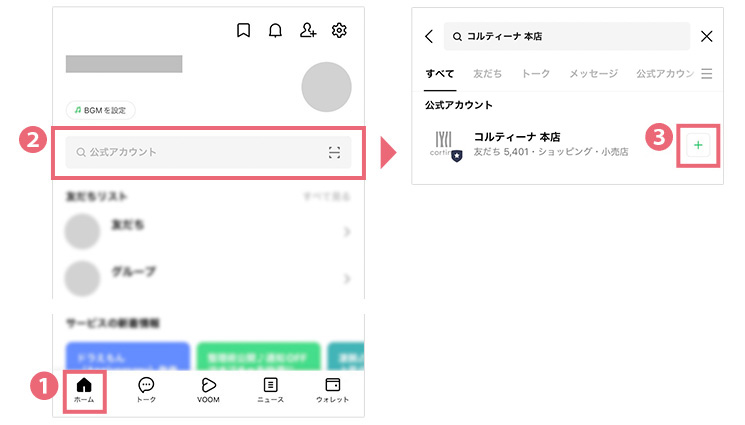Go to the ニュース tab
Screen dimensions: 745x425
point(270,391)
